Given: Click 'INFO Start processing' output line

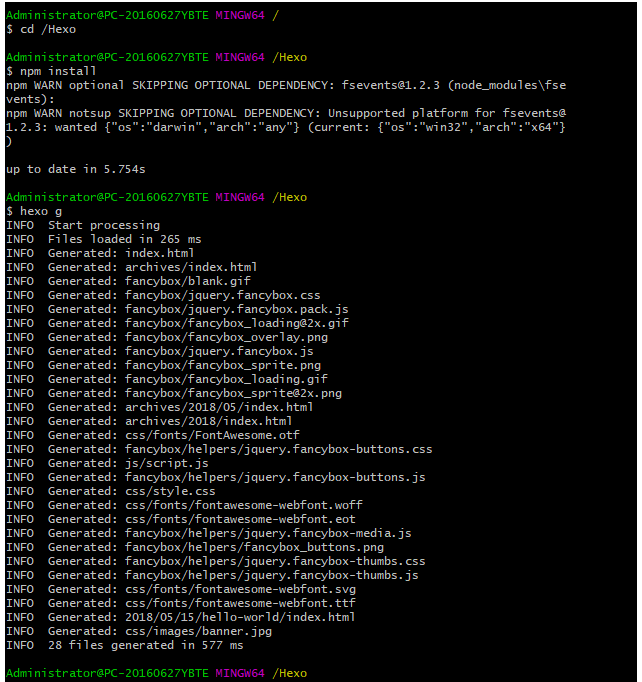Looking at the screenshot, I should tap(83, 225).
